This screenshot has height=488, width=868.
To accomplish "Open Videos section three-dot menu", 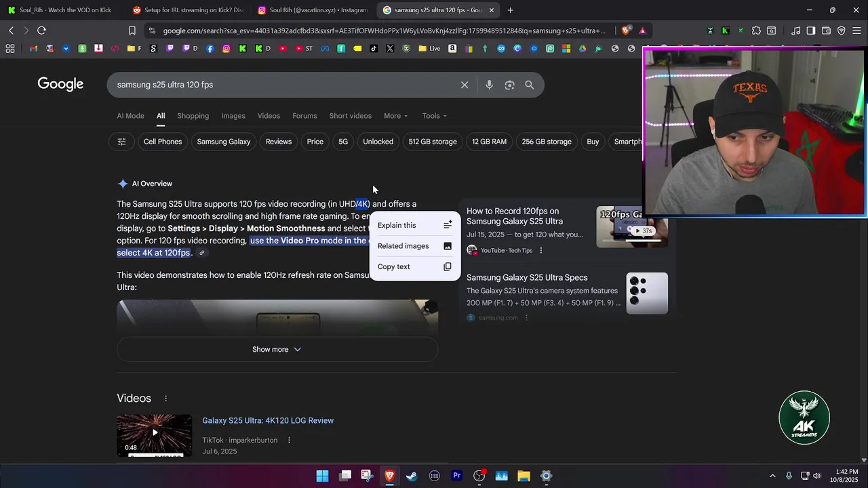I will coord(165,399).
